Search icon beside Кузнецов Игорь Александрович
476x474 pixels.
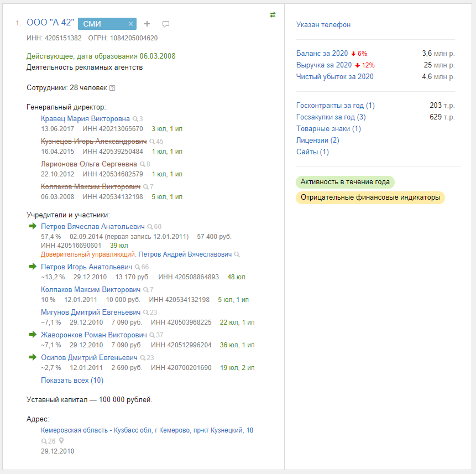pos(152,142)
